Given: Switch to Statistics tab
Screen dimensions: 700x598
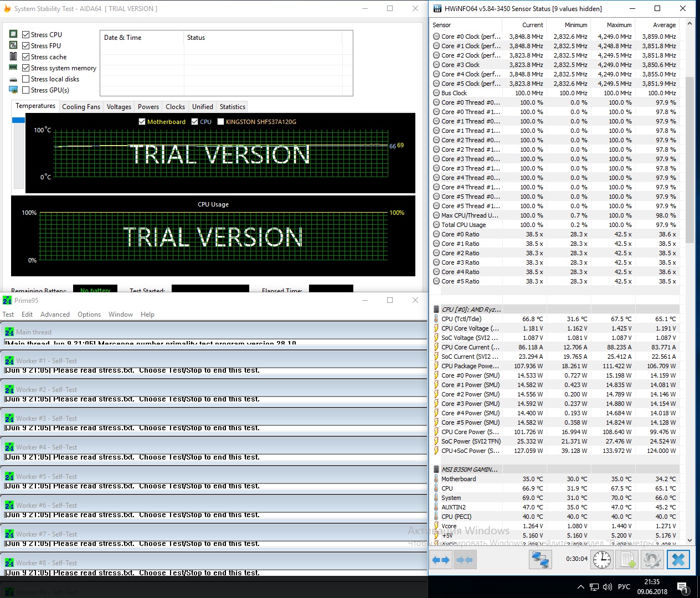Looking at the screenshot, I should click(233, 107).
